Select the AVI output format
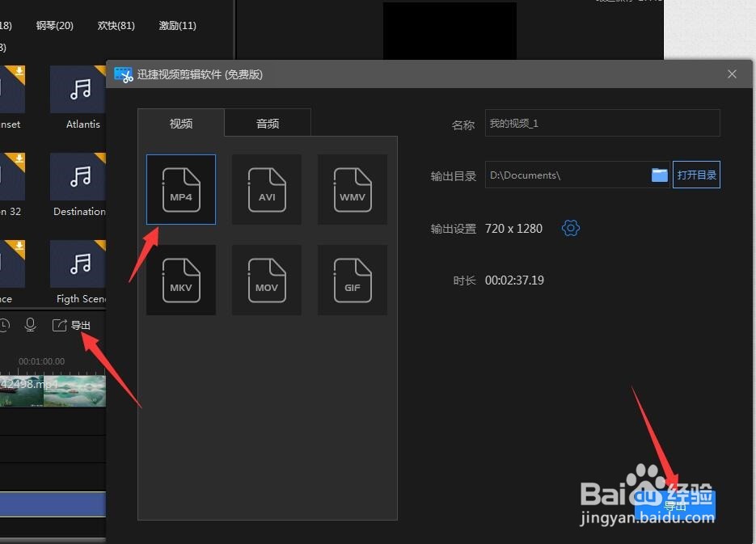Viewport: 756px width, 544px height. [267, 189]
